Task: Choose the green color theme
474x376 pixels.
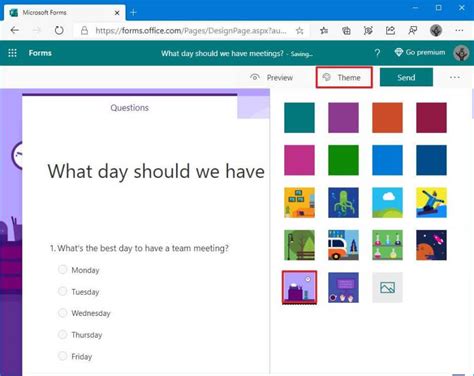Action: (x=343, y=160)
